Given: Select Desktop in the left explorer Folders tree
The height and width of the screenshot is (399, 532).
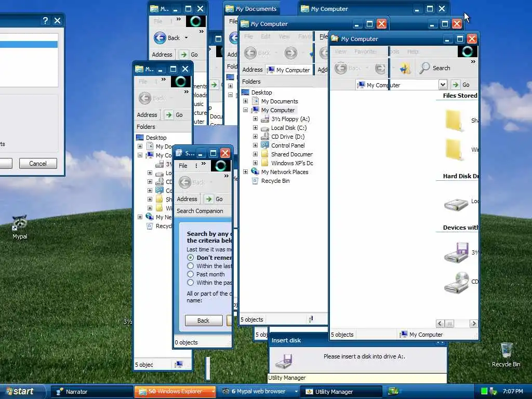Looking at the screenshot, I should pos(156,138).
